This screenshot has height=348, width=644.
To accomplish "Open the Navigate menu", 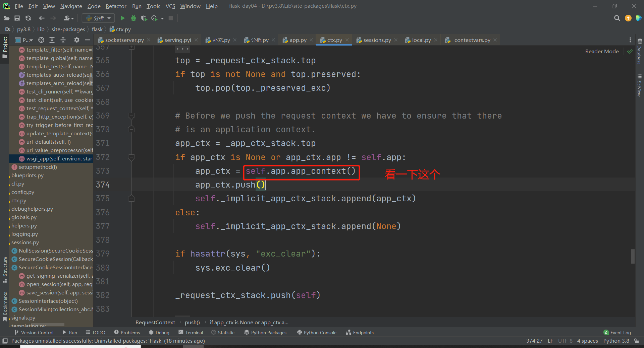I will (x=71, y=6).
